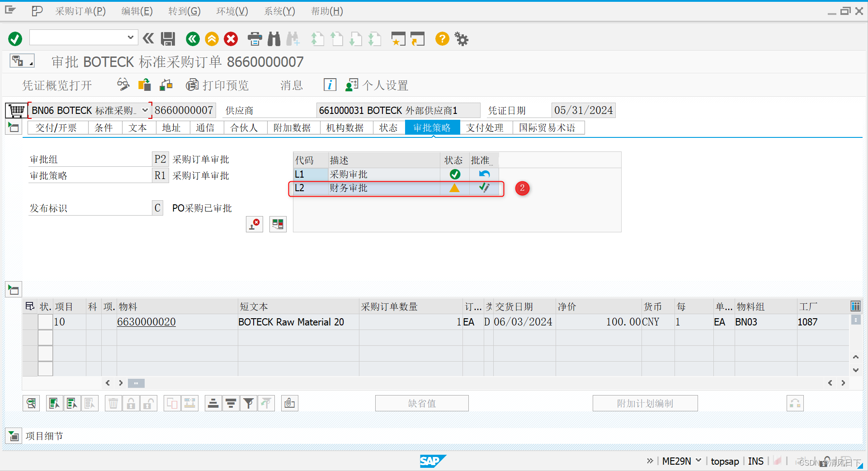Click the green Enter checkmark icon

click(x=15, y=39)
